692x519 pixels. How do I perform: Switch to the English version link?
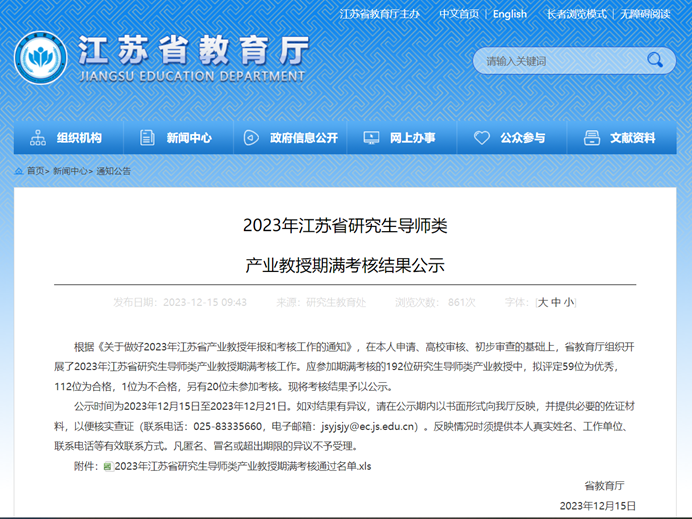click(x=509, y=14)
